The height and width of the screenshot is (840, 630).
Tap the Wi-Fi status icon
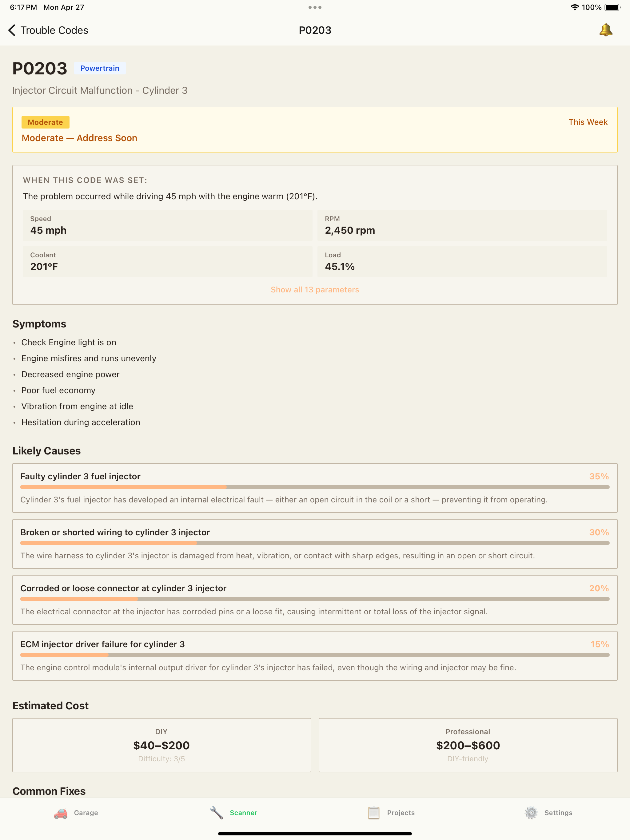575,7
